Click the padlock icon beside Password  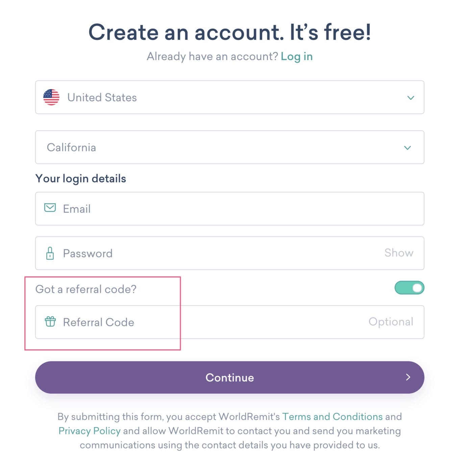click(x=50, y=253)
